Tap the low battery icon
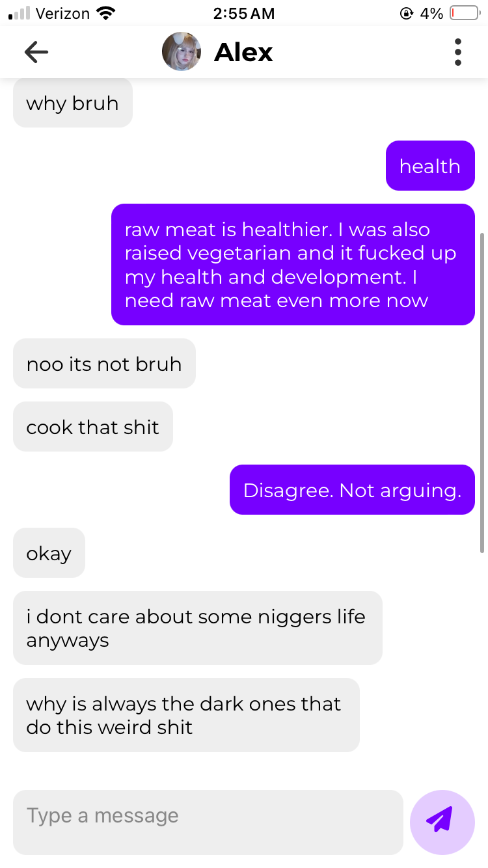The width and height of the screenshot is (488, 868). pyautogui.click(x=464, y=13)
